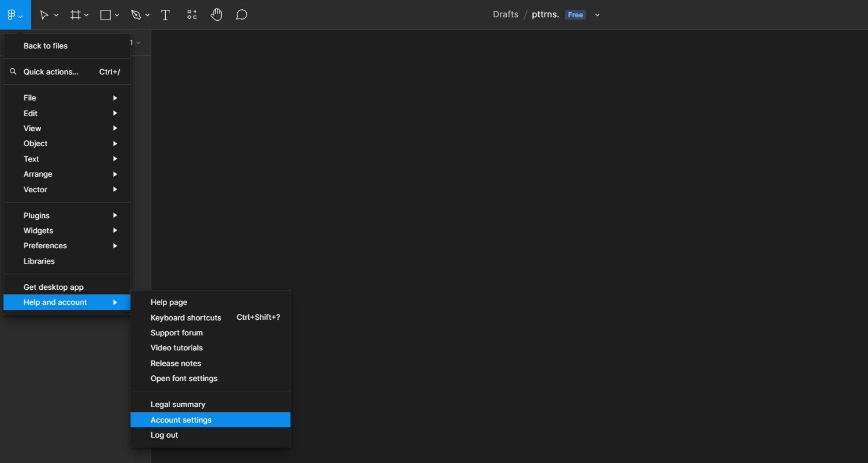Open the file name dropdown chevron
This screenshot has height=463, width=868.
[597, 15]
